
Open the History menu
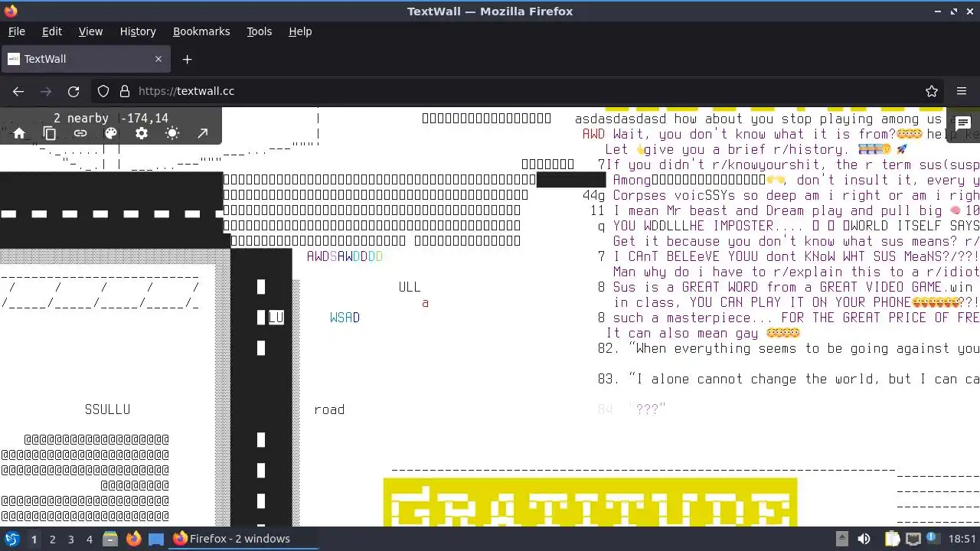(138, 31)
